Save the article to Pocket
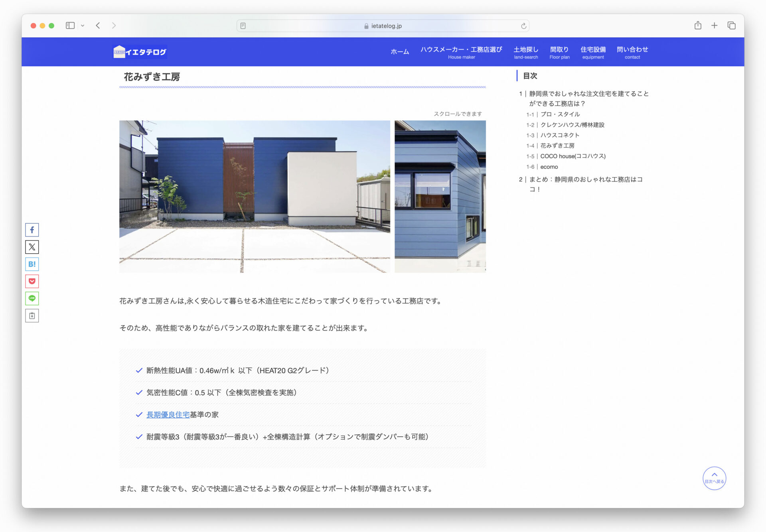The width and height of the screenshot is (766, 532). click(32, 281)
